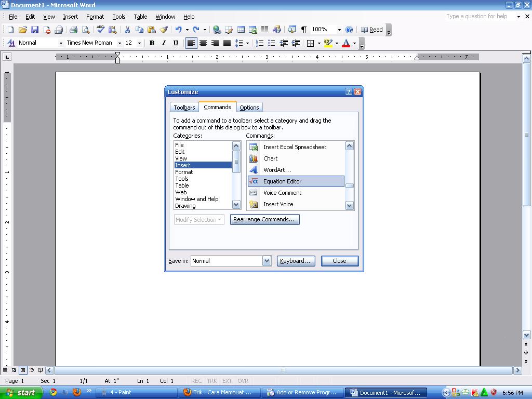Select the Format Painter brush
532x399 pixels.
[x=164, y=30]
